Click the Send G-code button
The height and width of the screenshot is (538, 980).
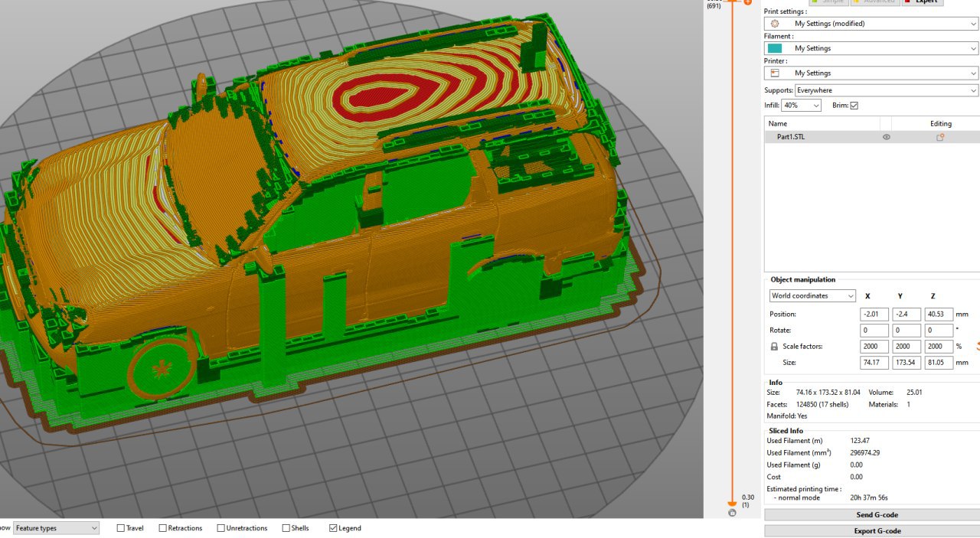pyautogui.click(x=872, y=515)
